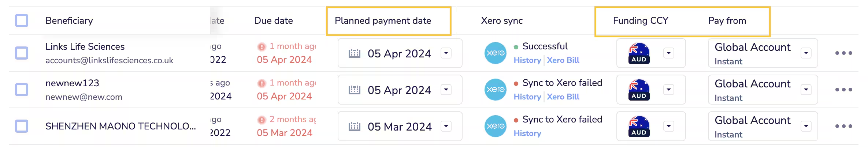Click the Beneficiary column header
Image resolution: width=868 pixels, height=147 pixels.
(69, 21)
